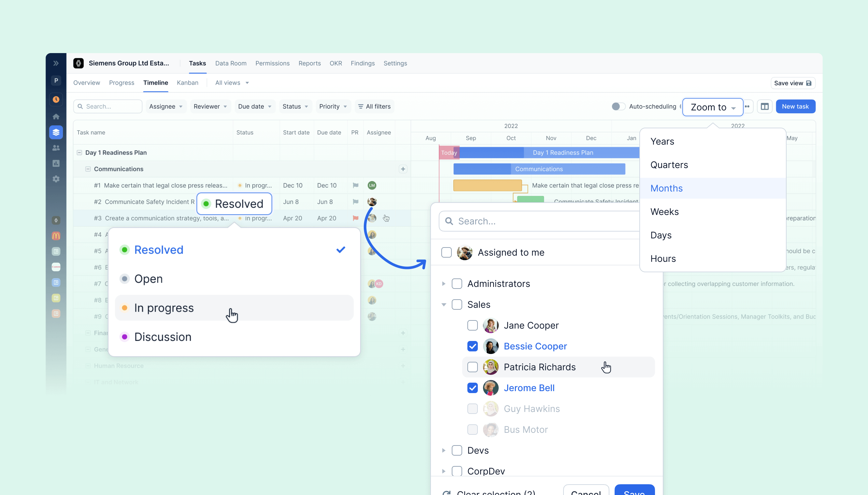Click the McDonald's workspace icon in sidebar
The width and height of the screenshot is (868, 495).
(56, 235)
